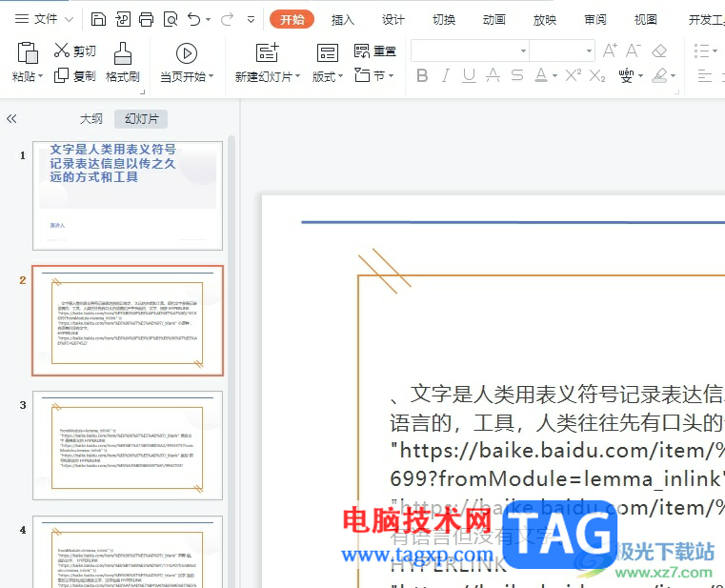Switch to the 开始 tab
This screenshot has width=725, height=588.
292,19
